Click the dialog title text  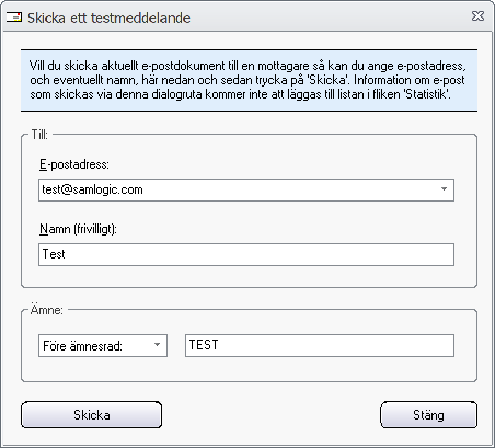(x=109, y=18)
